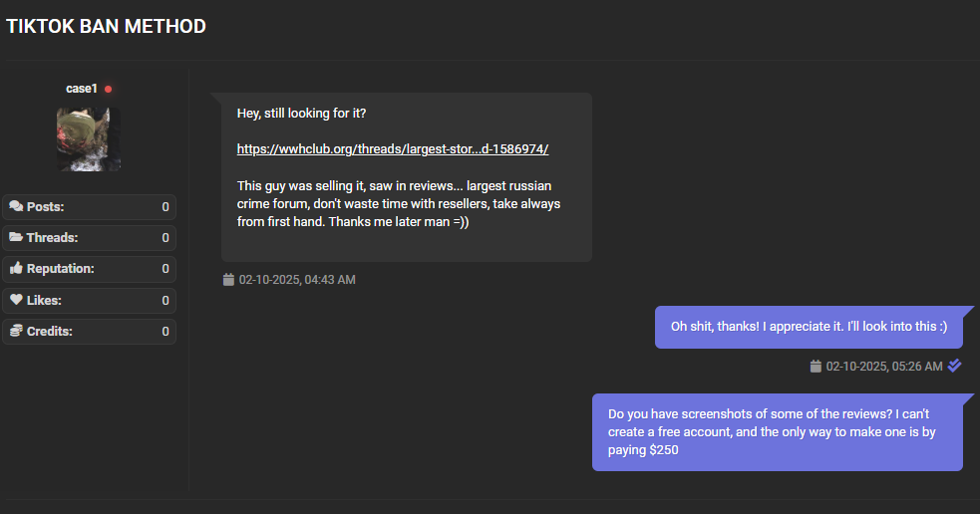This screenshot has width=980, height=514.
Task: Select the Credits count row
Action: pyautogui.click(x=90, y=332)
